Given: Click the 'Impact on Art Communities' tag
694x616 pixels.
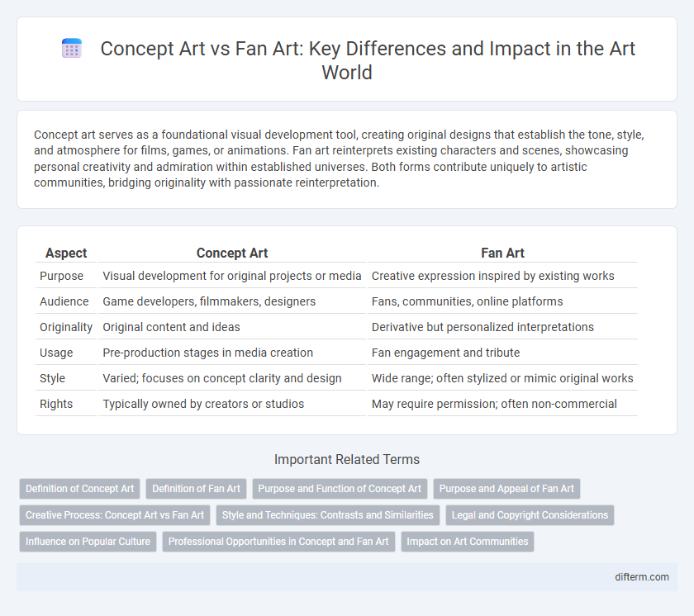Looking at the screenshot, I should 468,541.
